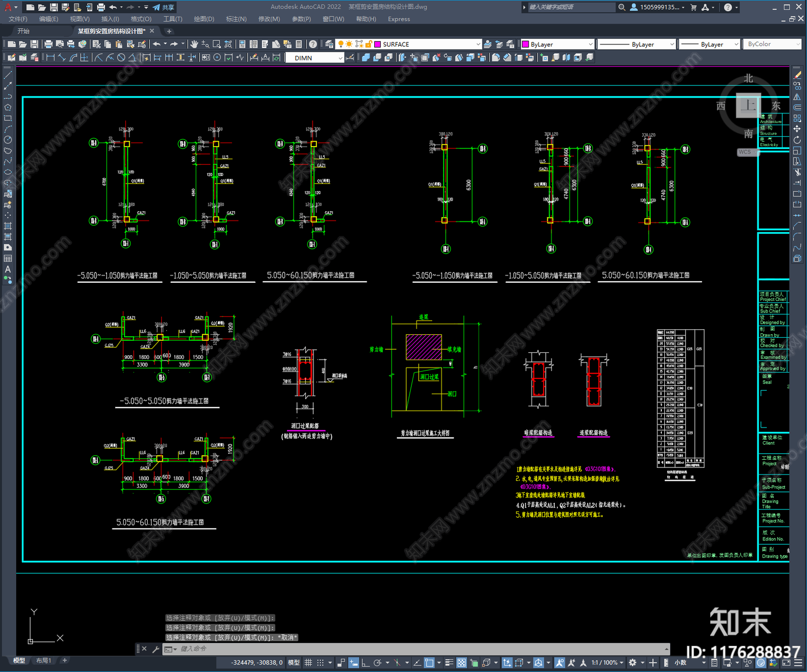Open the 标注(N) menu
This screenshot has height=672, width=807.
coord(237,19)
